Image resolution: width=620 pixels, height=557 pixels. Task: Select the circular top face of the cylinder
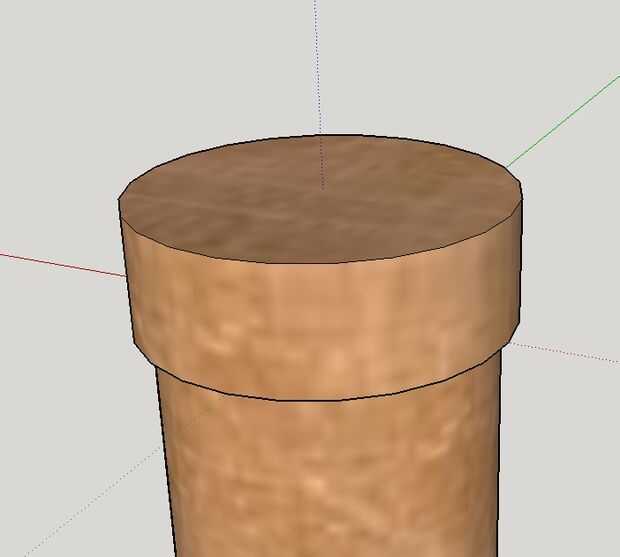pos(320,200)
